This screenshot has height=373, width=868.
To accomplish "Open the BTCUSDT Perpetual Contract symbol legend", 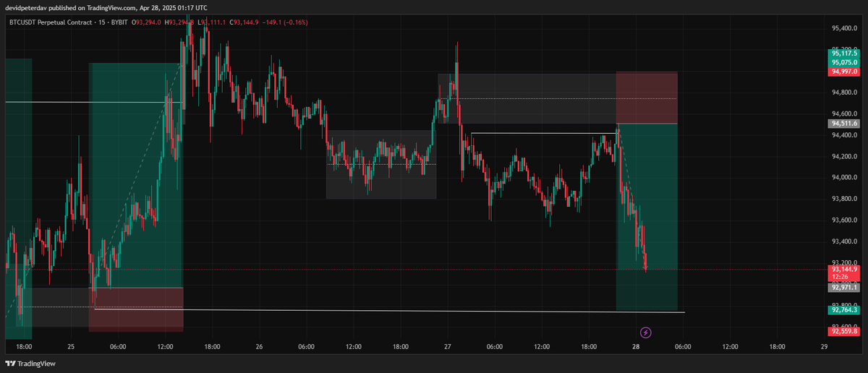I will pyautogui.click(x=52, y=22).
